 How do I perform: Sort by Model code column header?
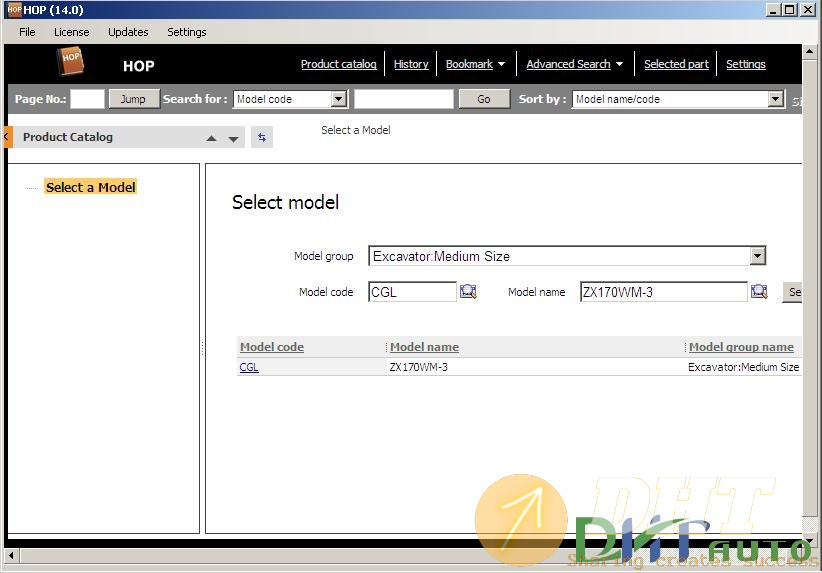tap(272, 347)
